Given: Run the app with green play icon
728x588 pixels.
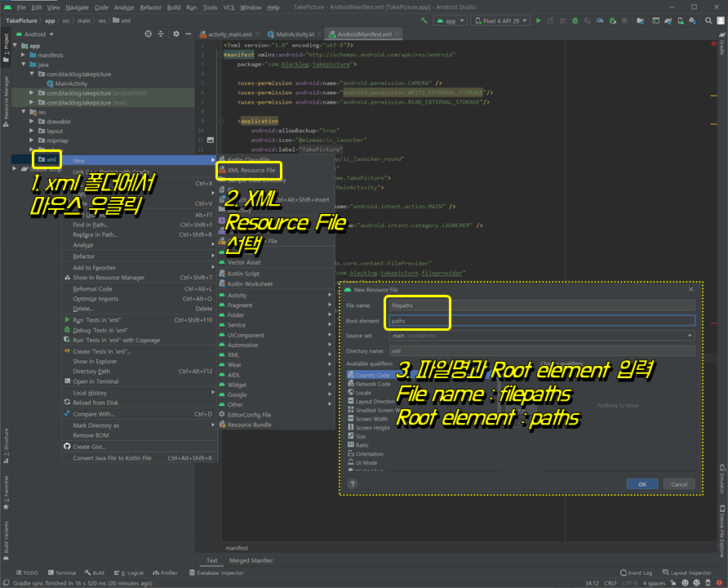Looking at the screenshot, I should [539, 20].
